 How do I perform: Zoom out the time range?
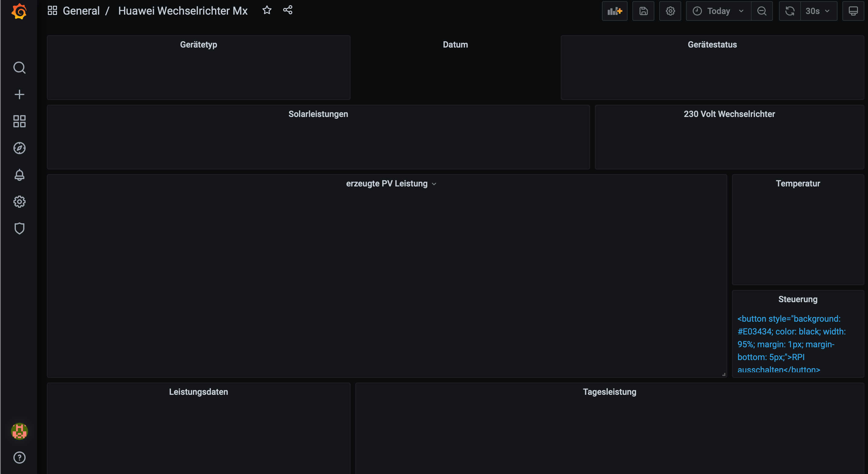coord(762,11)
